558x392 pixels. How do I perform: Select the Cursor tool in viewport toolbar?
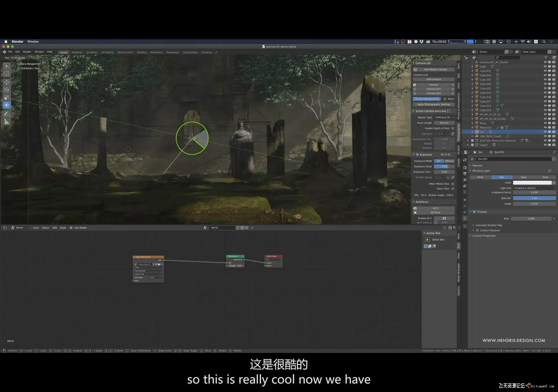pyautogui.click(x=7, y=73)
